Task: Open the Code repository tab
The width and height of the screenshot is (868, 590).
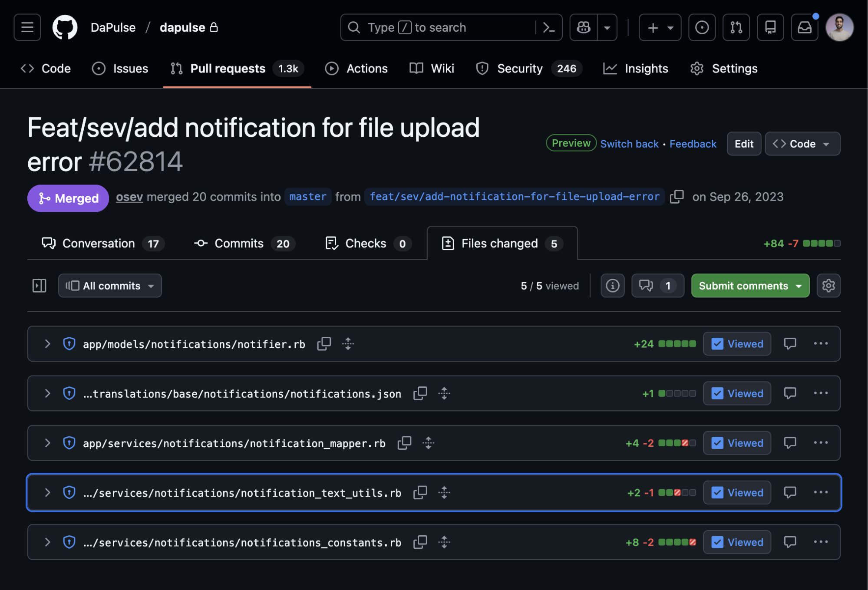Action: tap(46, 69)
